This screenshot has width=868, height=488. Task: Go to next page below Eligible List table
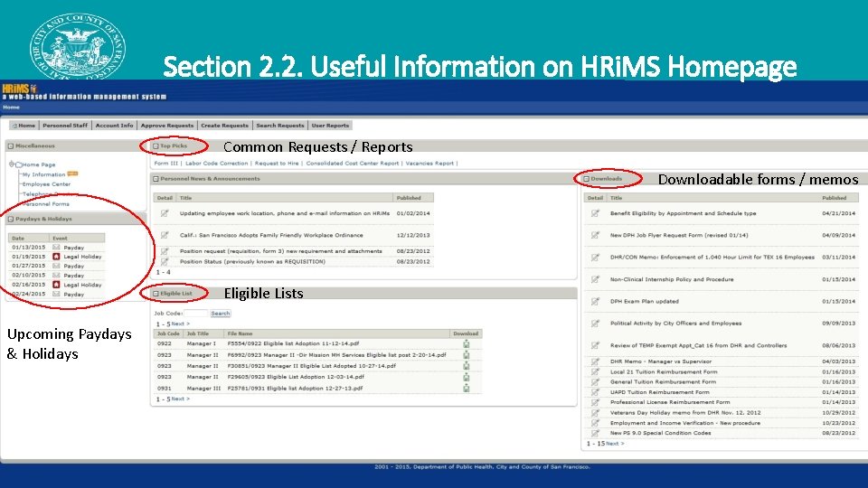point(180,399)
